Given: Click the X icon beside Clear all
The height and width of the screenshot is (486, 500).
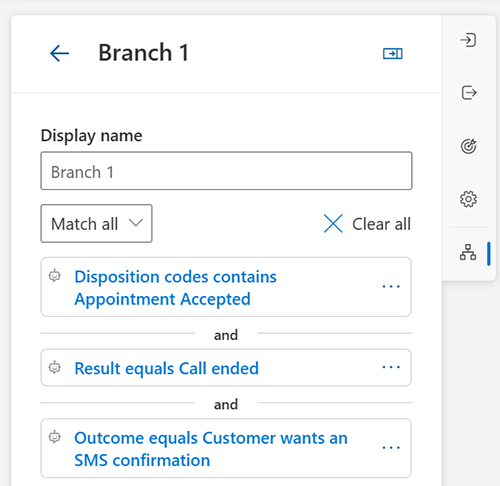Looking at the screenshot, I should tap(333, 224).
